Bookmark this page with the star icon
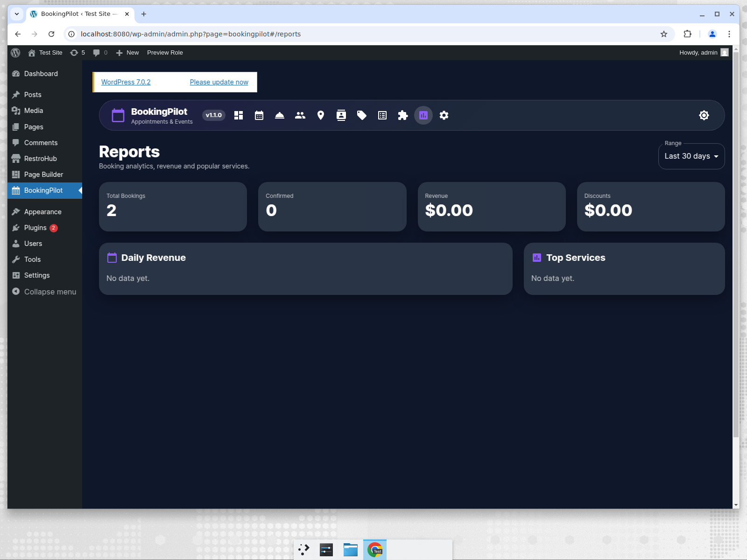The width and height of the screenshot is (747, 560). point(664,34)
